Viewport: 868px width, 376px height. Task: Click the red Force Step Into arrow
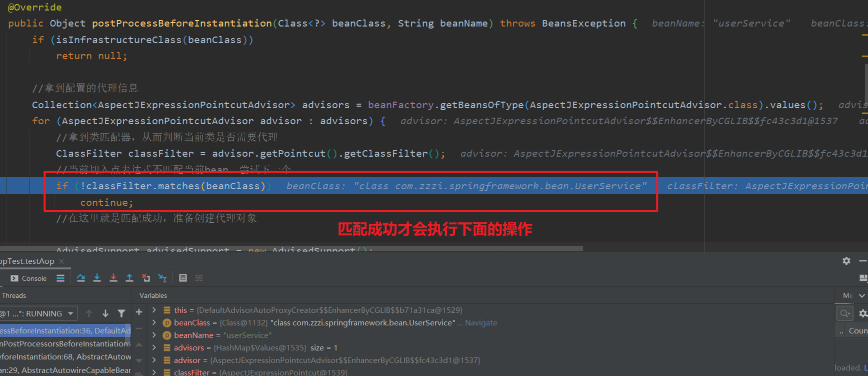point(113,278)
